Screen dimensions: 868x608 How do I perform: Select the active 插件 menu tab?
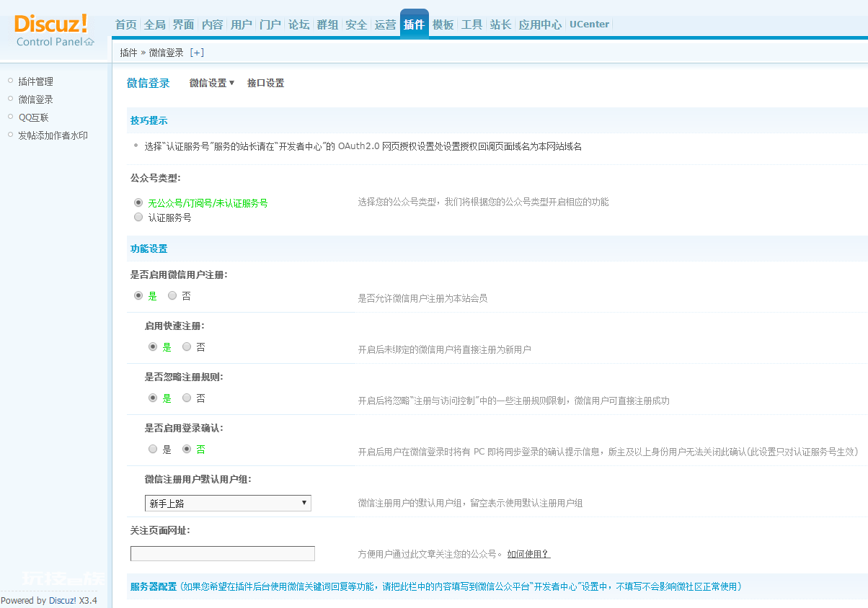click(x=415, y=24)
